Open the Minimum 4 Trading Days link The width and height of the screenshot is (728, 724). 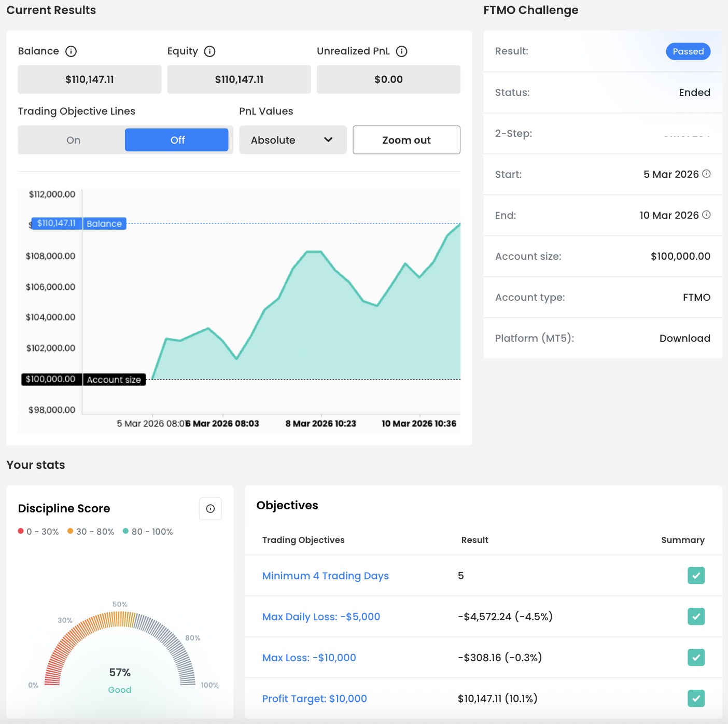pos(325,576)
